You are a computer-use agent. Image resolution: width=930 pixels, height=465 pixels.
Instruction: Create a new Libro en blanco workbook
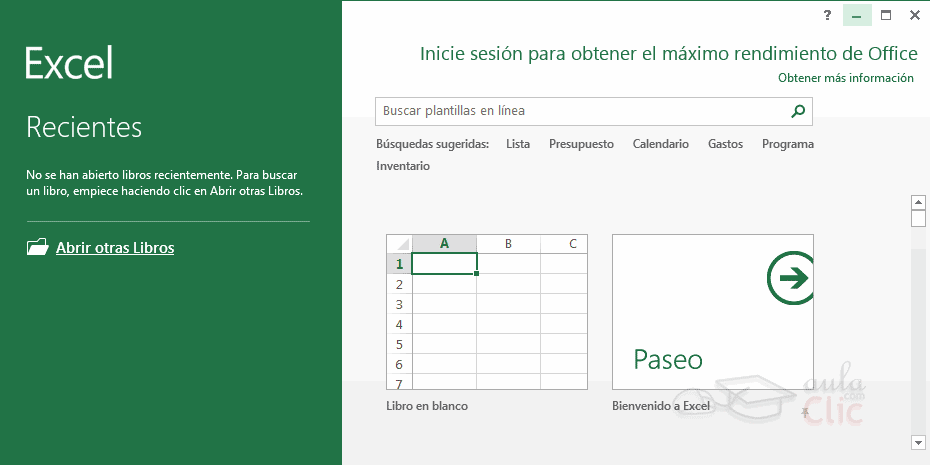click(486, 312)
